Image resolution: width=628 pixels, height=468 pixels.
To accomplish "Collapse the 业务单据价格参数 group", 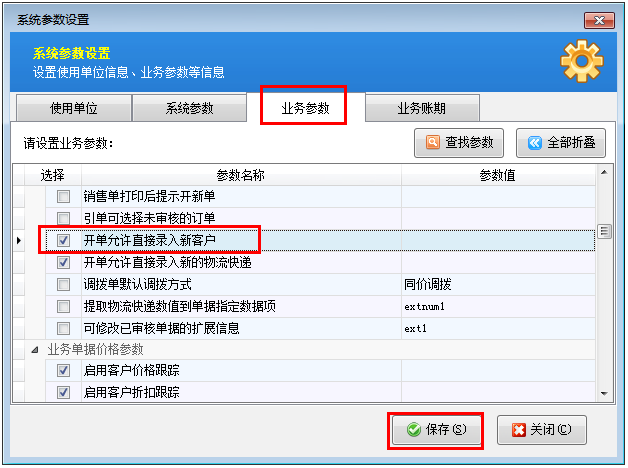I will click(37, 350).
